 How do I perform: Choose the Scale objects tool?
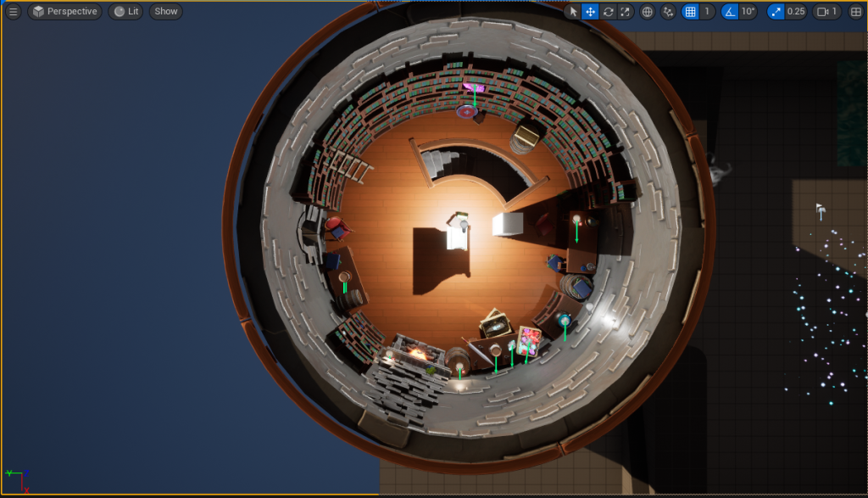625,12
